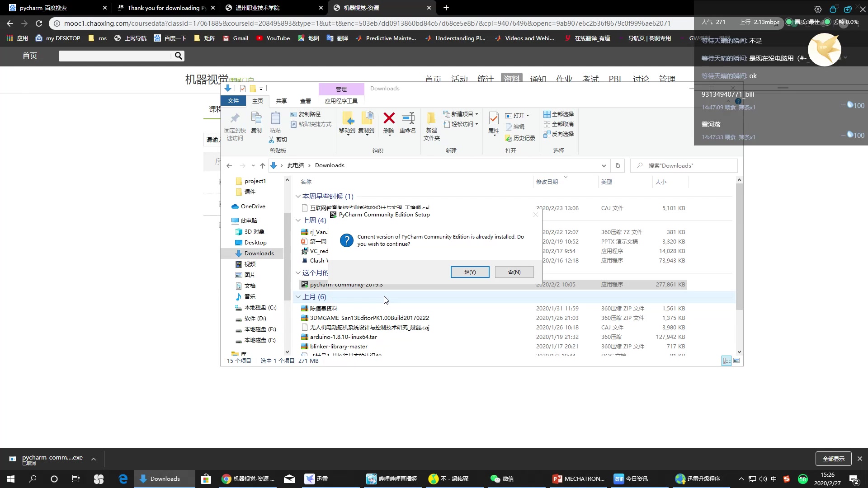This screenshot has height=488, width=868.
Task: Switch to the 共享 ribbon tab
Action: pos(281,101)
